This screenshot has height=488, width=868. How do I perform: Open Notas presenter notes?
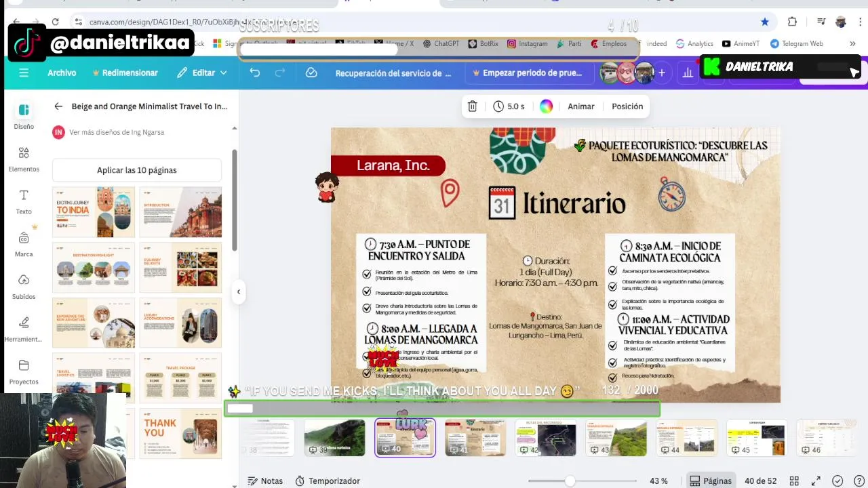(x=265, y=481)
